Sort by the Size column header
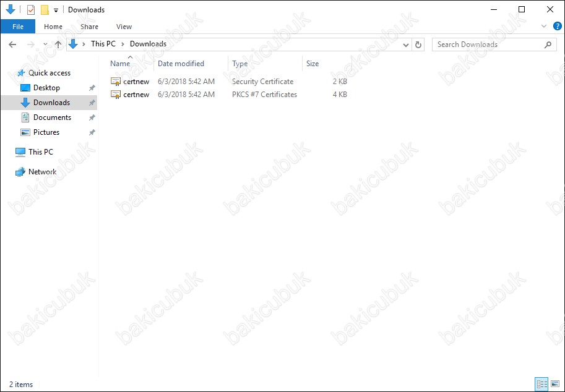The height and width of the screenshot is (392, 565). coord(313,64)
